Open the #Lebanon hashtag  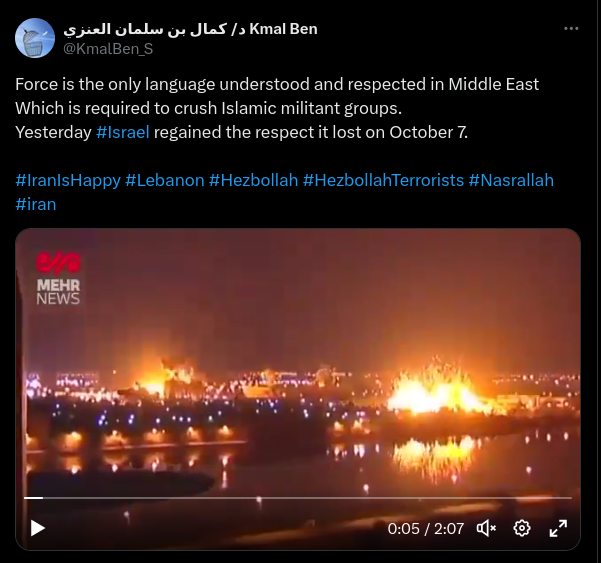[x=165, y=180]
